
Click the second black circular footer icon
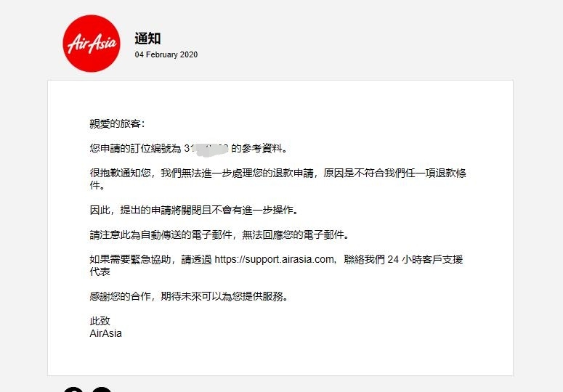point(102,390)
